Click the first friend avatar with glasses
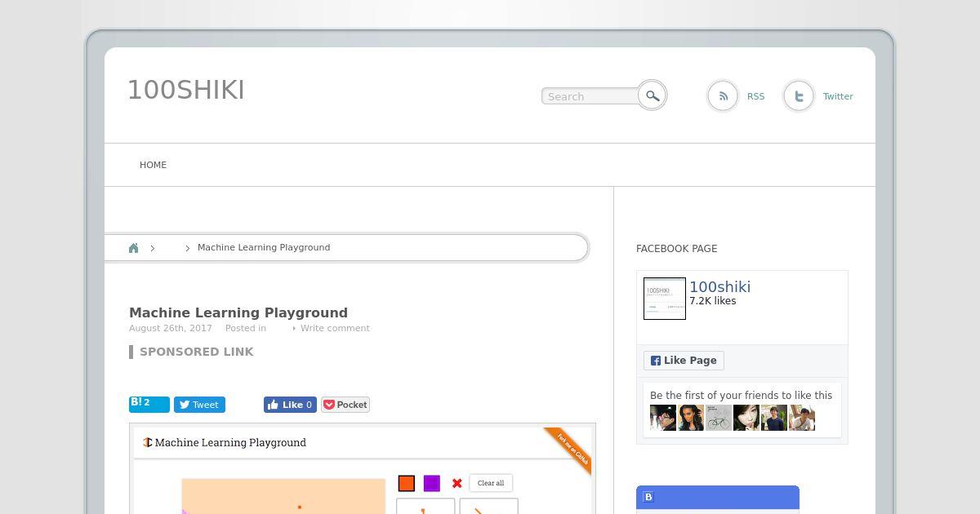 coord(663,418)
